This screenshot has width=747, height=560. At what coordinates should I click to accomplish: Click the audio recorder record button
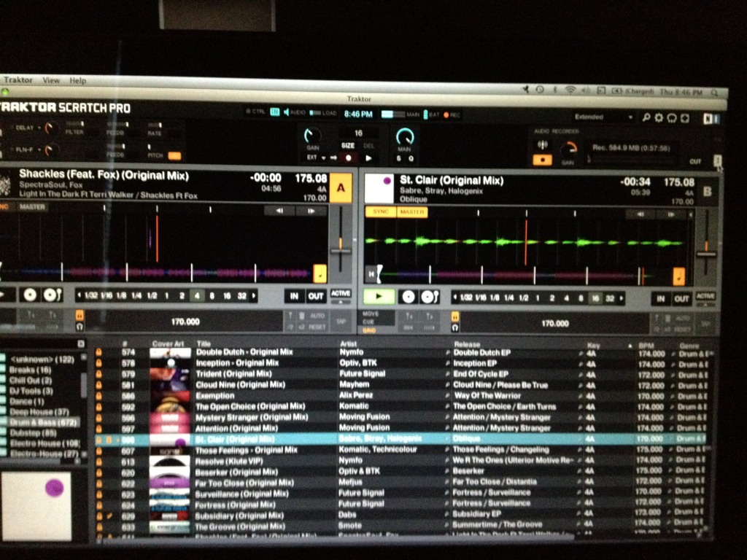(542, 160)
